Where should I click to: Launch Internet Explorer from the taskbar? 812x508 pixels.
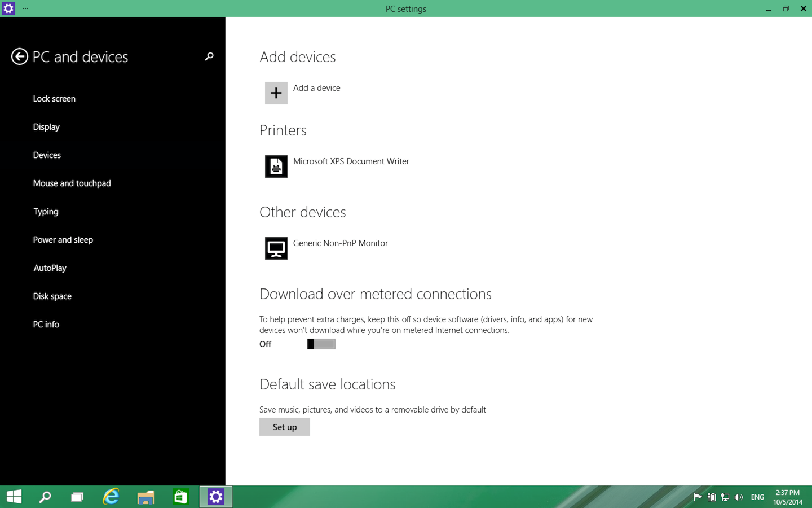coord(111,497)
